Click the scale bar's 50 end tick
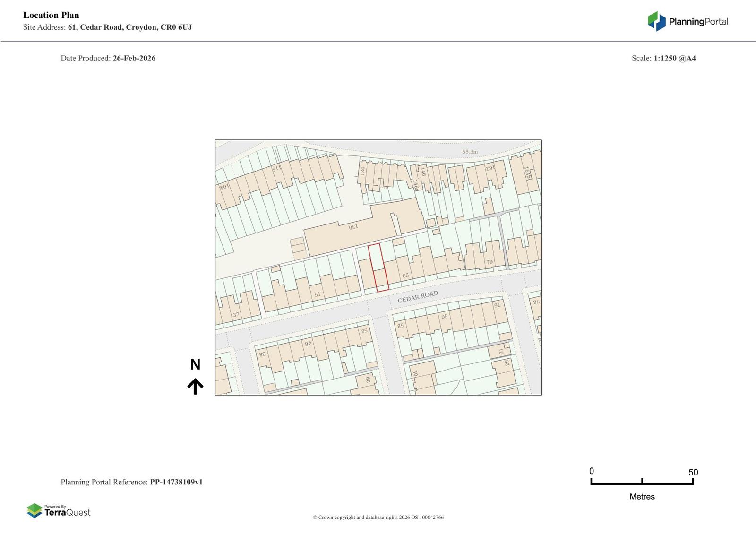 click(x=693, y=481)
